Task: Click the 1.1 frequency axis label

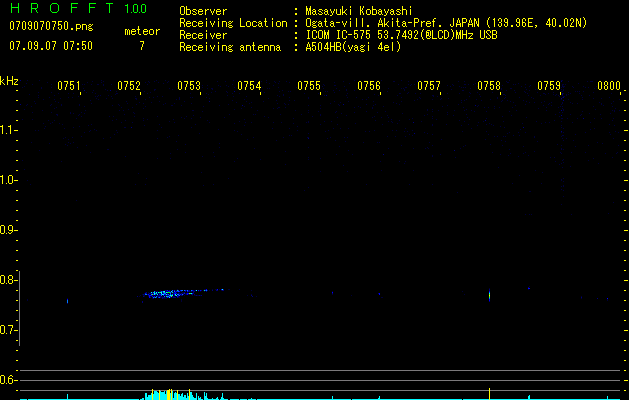Action: click(x=7, y=130)
